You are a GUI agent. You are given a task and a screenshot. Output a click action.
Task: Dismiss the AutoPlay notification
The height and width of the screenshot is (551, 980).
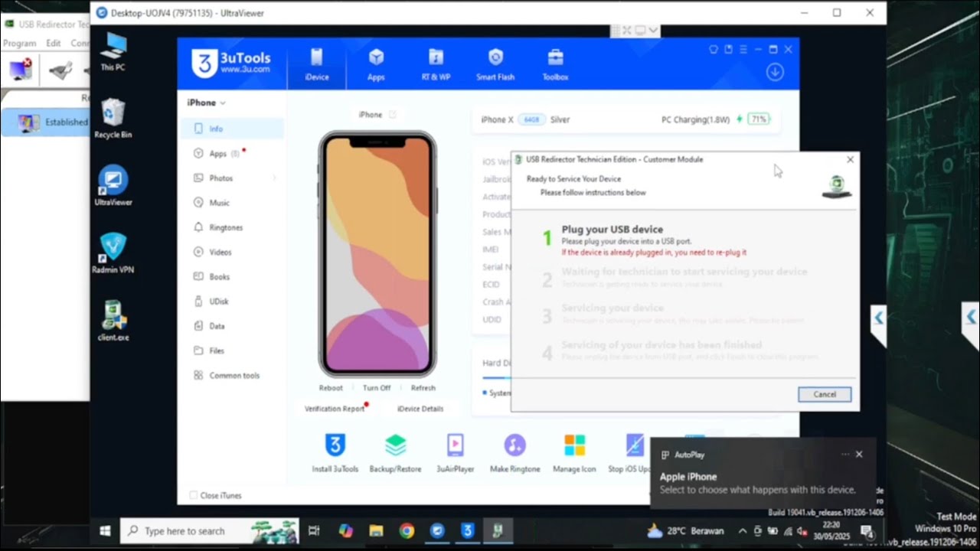(859, 455)
